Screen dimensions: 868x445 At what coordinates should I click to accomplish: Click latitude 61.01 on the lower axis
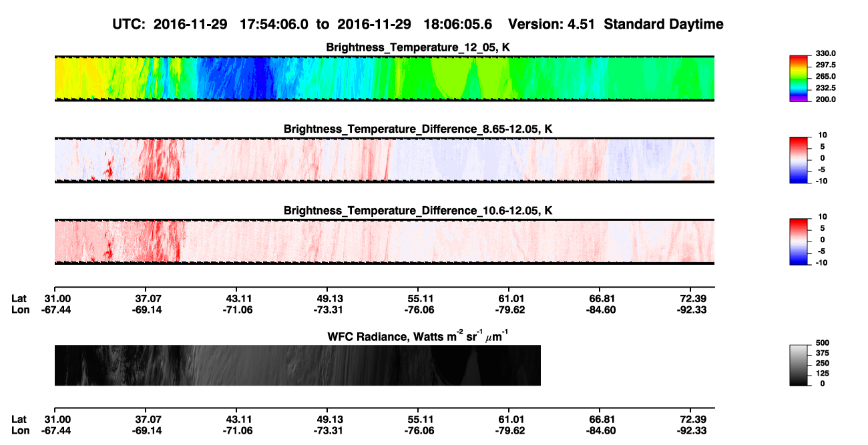click(511, 420)
